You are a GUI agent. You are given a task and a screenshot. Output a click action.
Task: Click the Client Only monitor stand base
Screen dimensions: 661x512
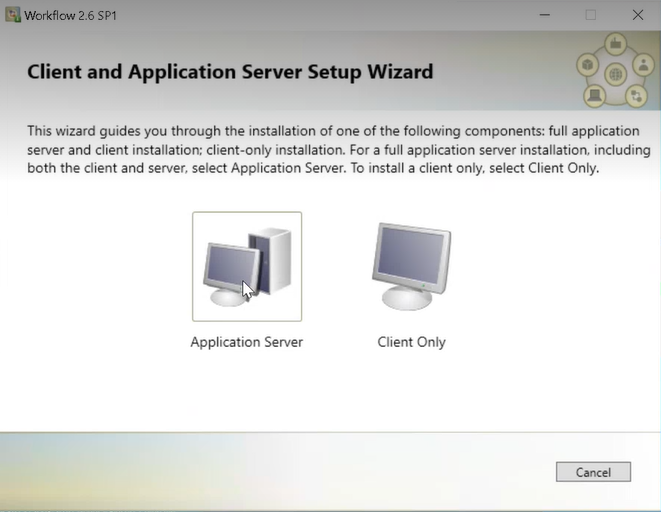(406, 298)
